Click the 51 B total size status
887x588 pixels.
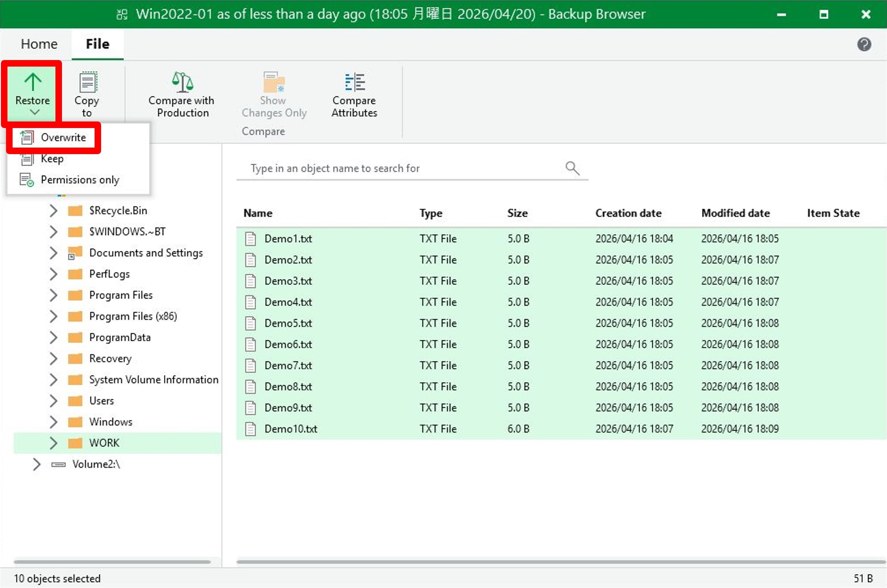tap(863, 579)
